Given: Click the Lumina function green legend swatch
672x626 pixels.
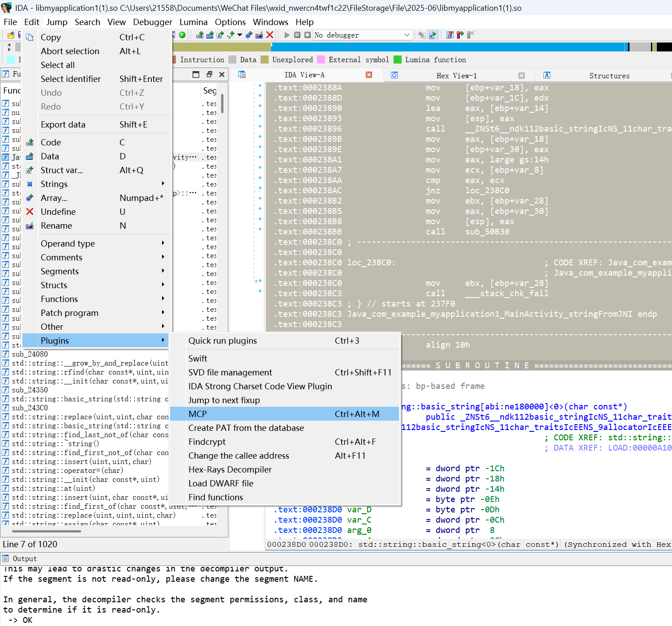Looking at the screenshot, I should [x=398, y=60].
